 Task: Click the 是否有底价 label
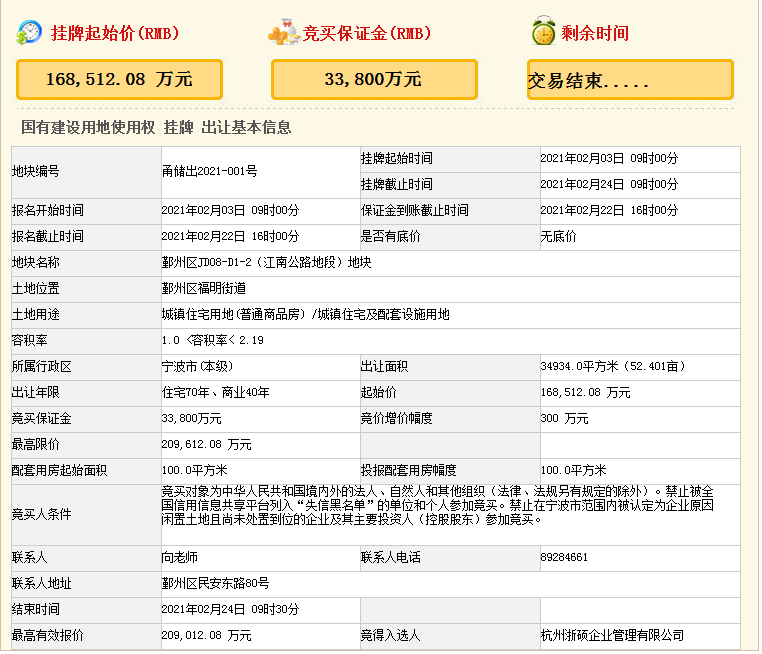[x=390, y=237]
